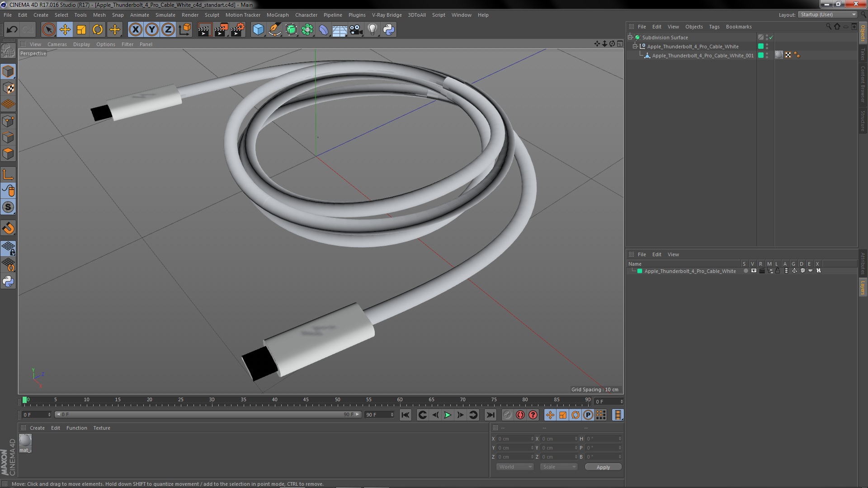Toggle X axis lock
This screenshot has height=488, width=868.
click(x=135, y=30)
